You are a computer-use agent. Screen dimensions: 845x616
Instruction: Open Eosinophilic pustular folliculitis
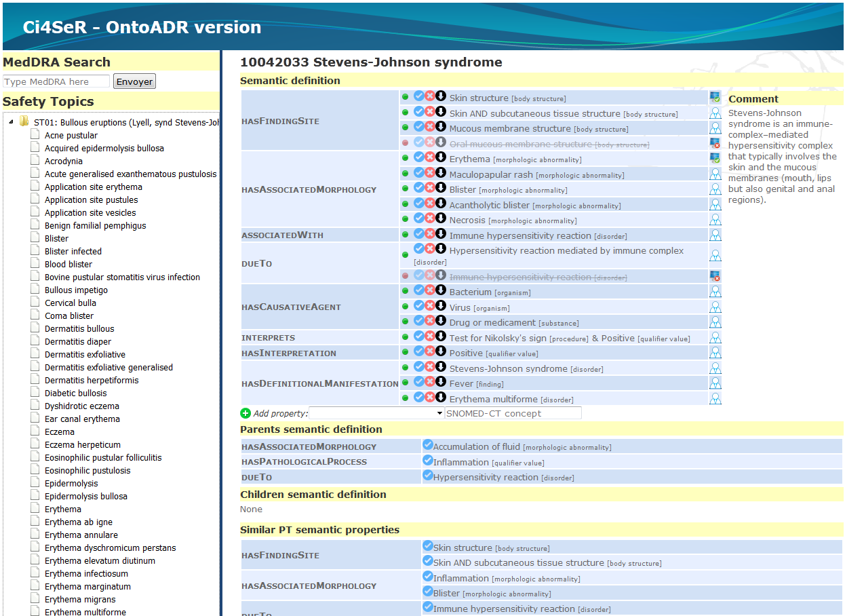pos(103,457)
